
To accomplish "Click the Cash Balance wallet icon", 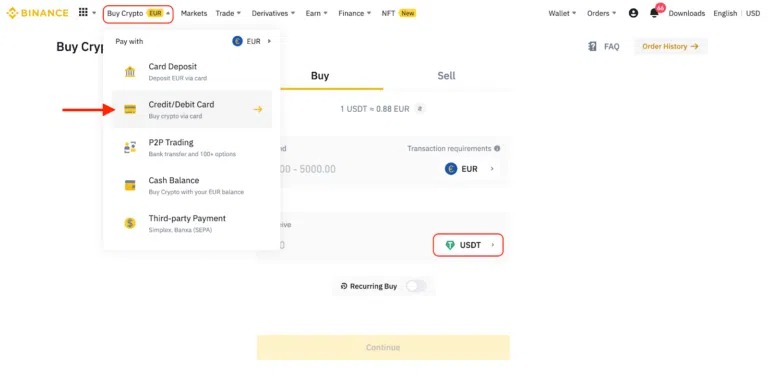I will point(130,186).
